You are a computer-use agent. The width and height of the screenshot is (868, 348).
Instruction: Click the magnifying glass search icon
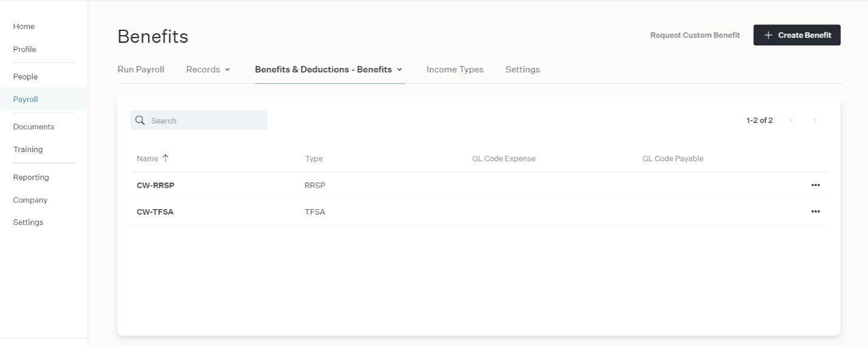pos(140,120)
